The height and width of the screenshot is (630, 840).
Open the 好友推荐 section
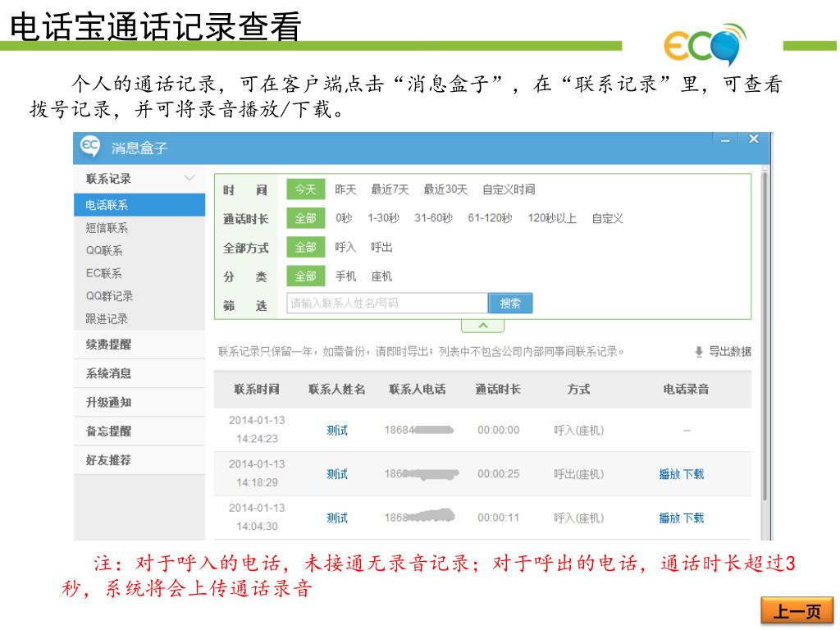(139, 460)
